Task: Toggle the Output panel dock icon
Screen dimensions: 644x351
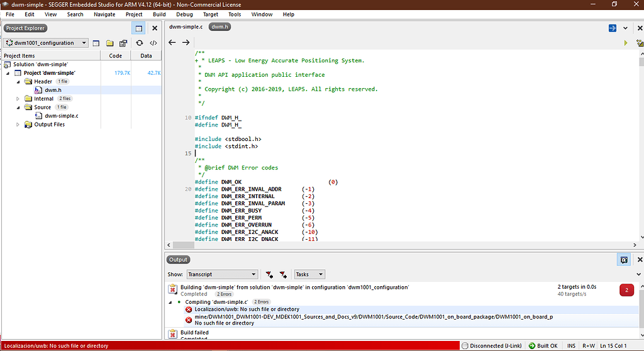Action: 624,260
